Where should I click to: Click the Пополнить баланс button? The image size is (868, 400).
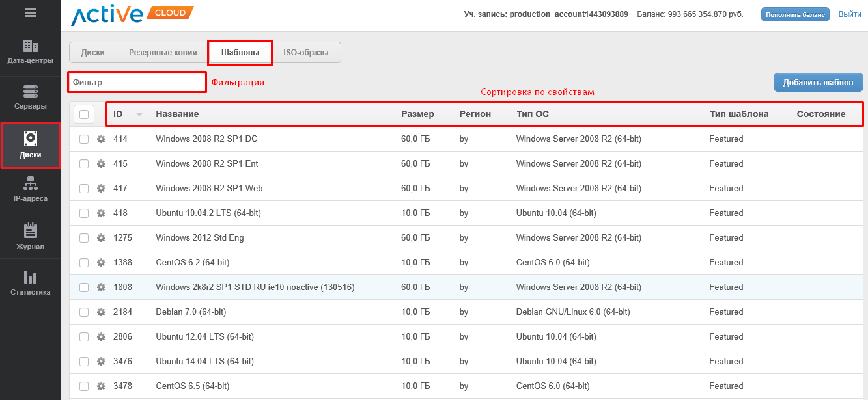point(795,14)
